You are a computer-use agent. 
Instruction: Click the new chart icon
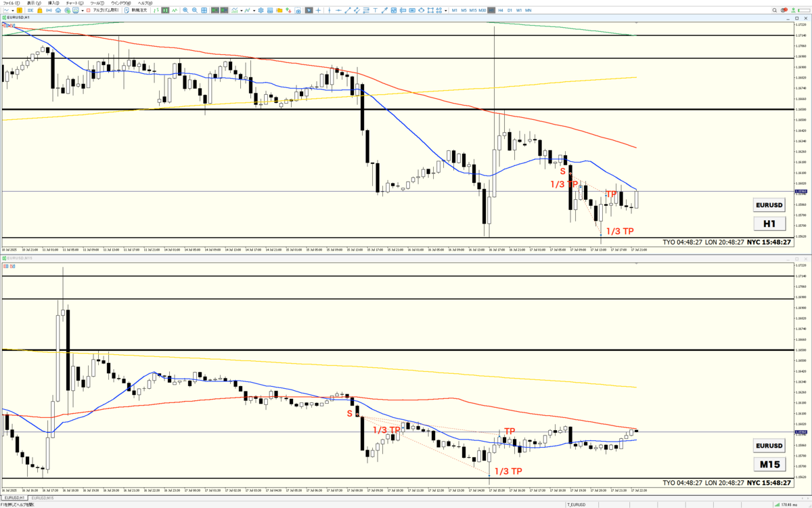pos(6,10)
